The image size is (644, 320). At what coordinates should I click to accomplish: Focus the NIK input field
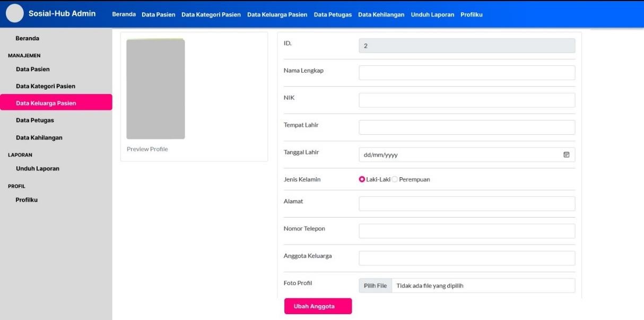pyautogui.click(x=467, y=100)
